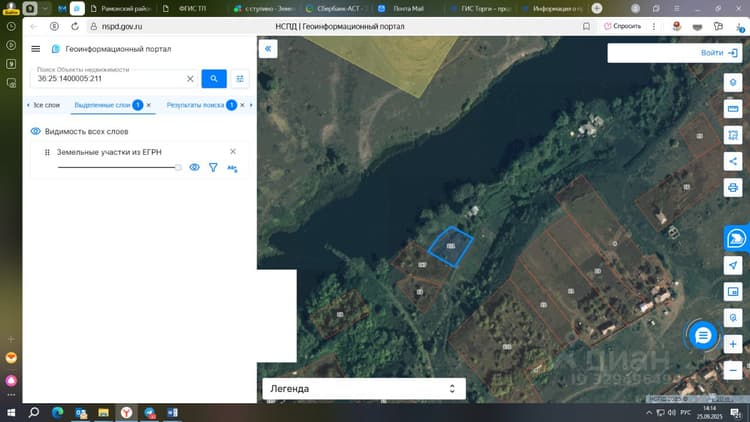Viewport: 750px width, 422px height.
Task: Select the ruler measurement tool
Action: [x=733, y=109]
